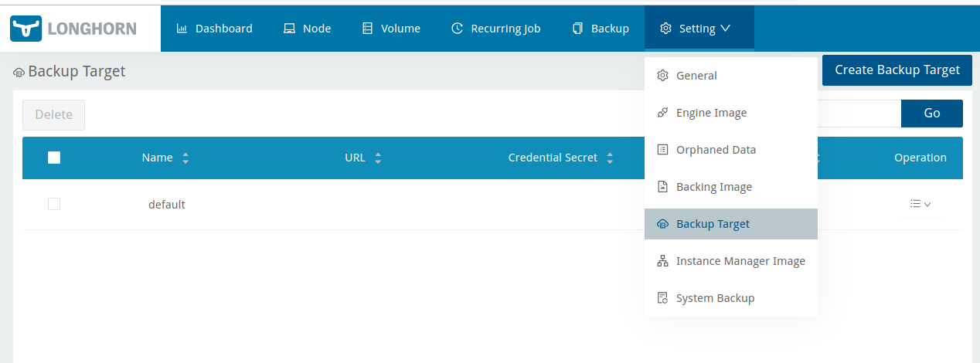980x363 pixels.
Task: Click the Create Backup Target button
Action: click(897, 70)
